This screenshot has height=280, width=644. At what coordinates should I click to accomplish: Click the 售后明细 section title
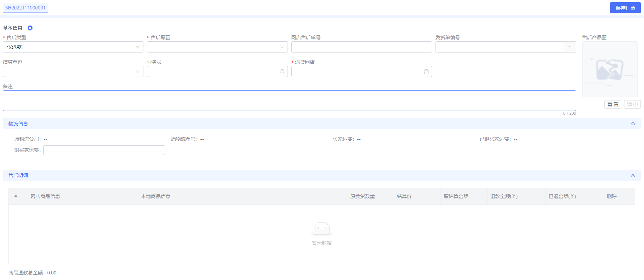[x=18, y=175]
